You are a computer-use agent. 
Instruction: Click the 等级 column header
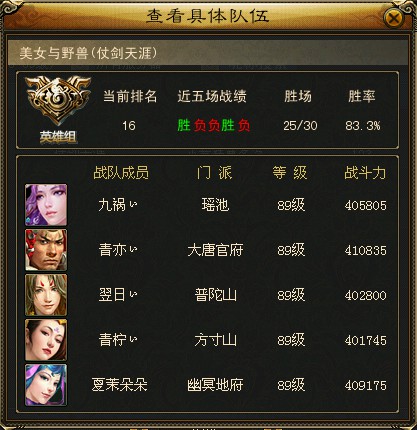tap(290, 173)
